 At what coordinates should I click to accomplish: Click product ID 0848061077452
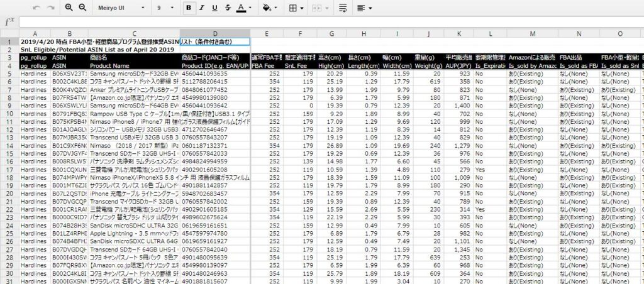coord(215,89)
